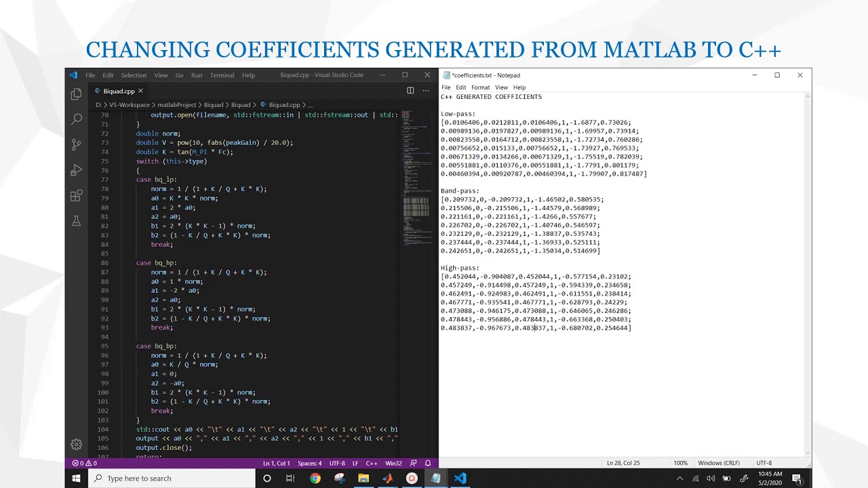
Task: Open the Windows Start menu
Action: point(76,478)
